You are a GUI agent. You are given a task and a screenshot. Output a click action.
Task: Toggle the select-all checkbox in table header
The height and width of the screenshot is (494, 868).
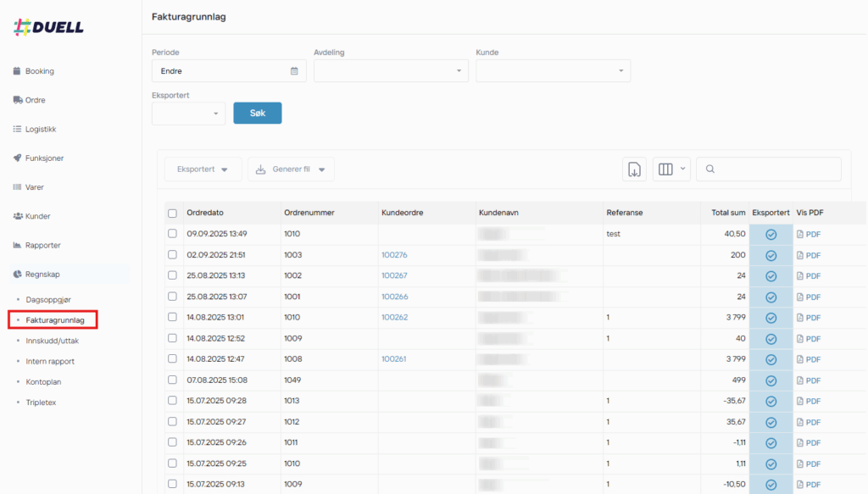173,214
